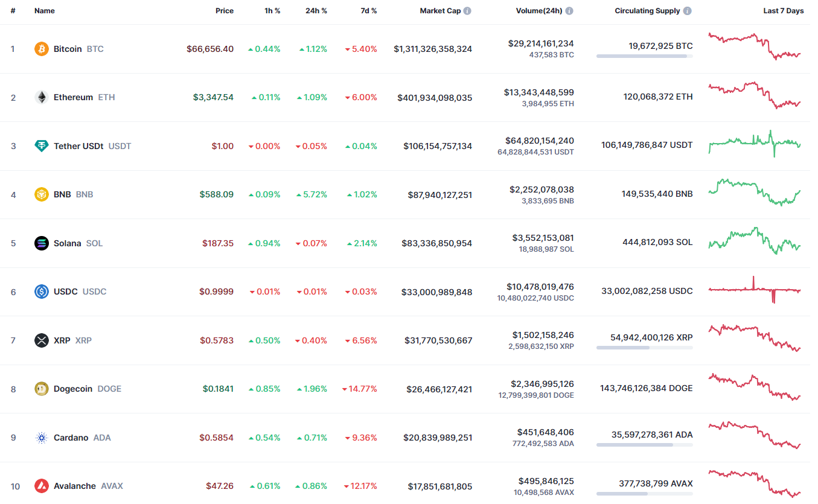Click the XRP logo icon

(x=41, y=340)
